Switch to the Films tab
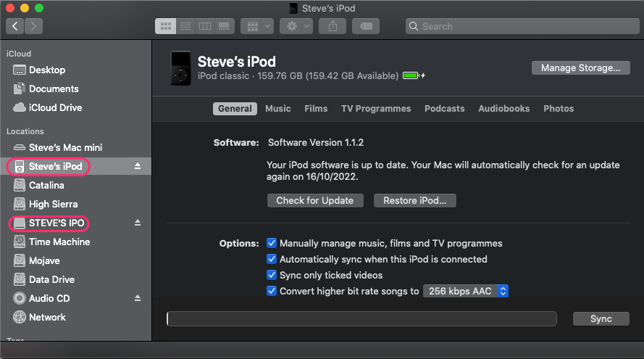 coord(316,109)
